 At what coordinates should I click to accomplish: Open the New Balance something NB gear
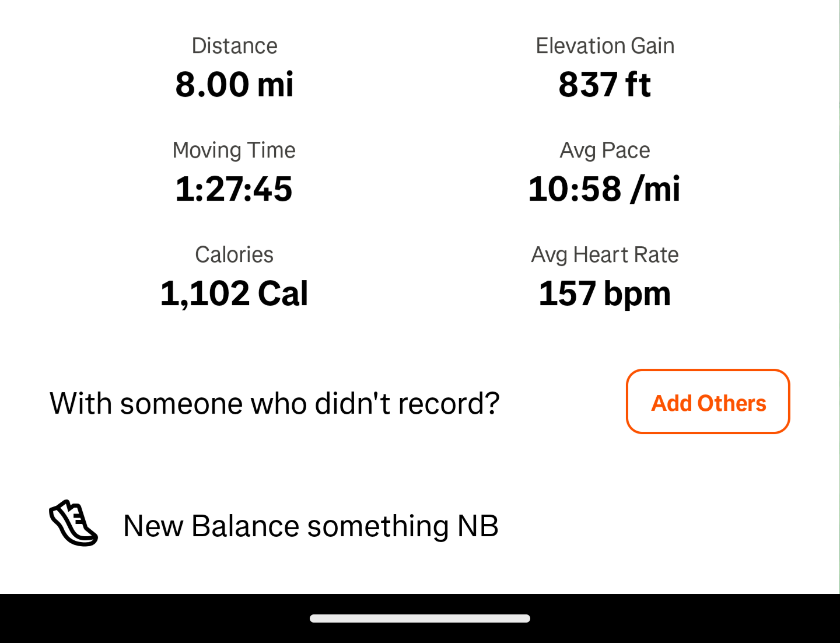[310, 526]
